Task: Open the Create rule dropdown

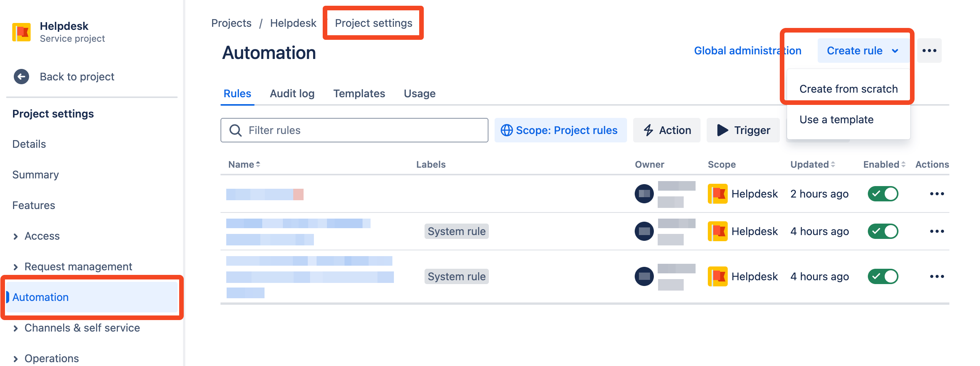Action: (863, 51)
